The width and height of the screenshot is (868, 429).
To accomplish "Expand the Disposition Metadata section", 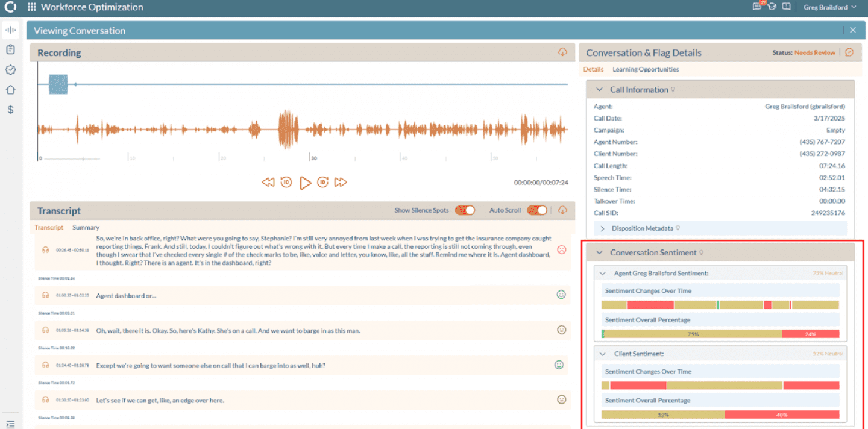I will [603, 228].
